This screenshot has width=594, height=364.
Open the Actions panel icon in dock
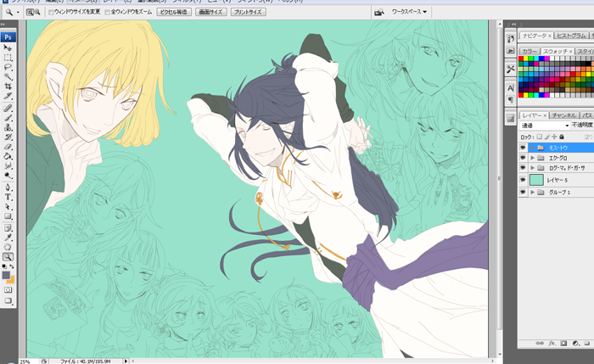click(x=510, y=50)
